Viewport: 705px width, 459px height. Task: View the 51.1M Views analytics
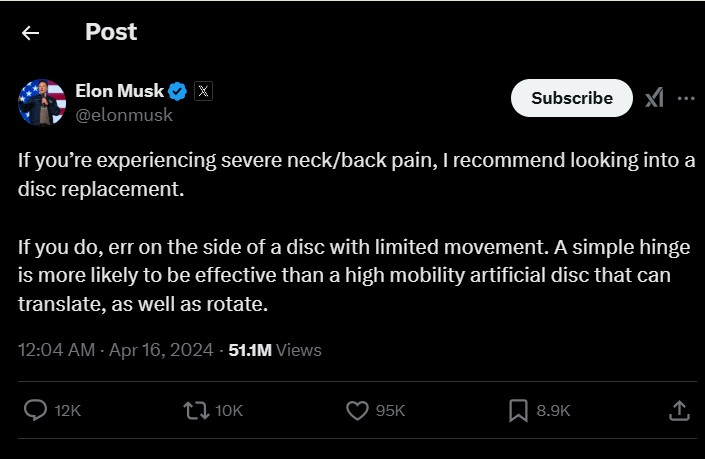coord(275,350)
